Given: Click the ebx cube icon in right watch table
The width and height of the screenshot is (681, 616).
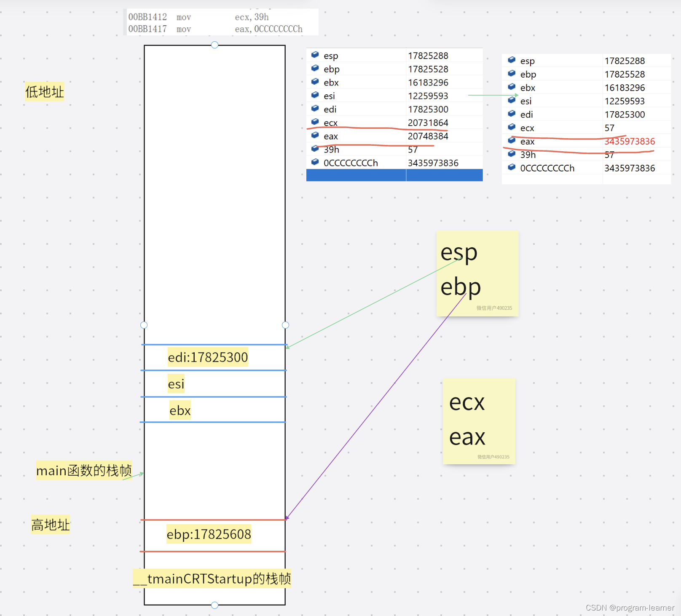Looking at the screenshot, I should click(512, 87).
